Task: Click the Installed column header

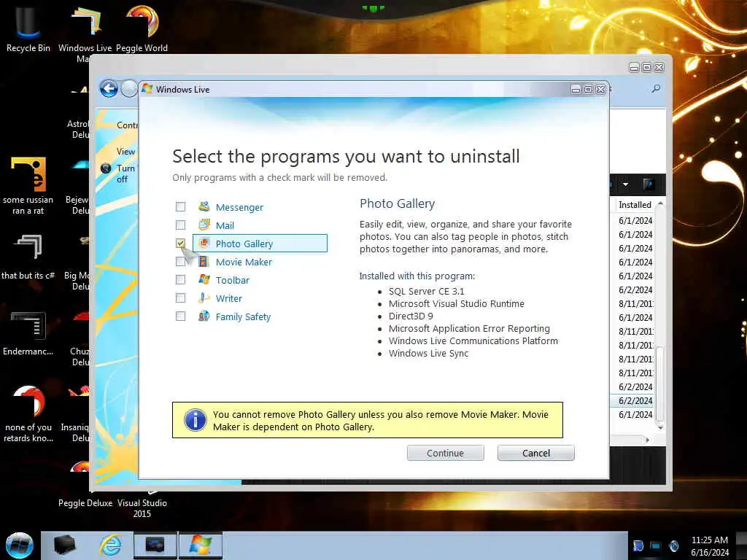Action: (635, 205)
